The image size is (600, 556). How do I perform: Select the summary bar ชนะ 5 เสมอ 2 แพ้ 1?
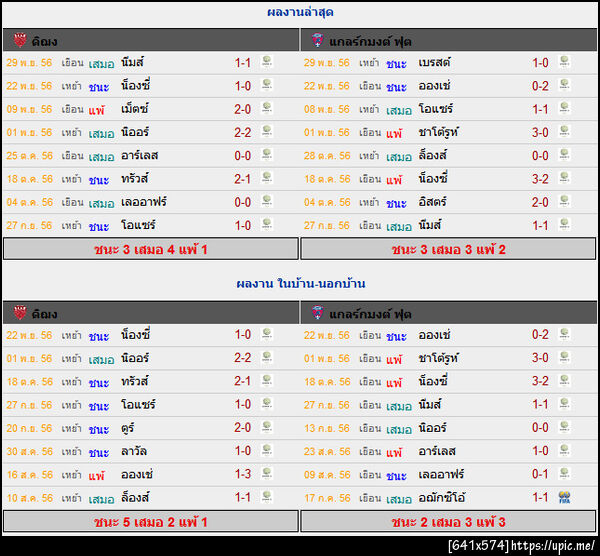[151, 522]
